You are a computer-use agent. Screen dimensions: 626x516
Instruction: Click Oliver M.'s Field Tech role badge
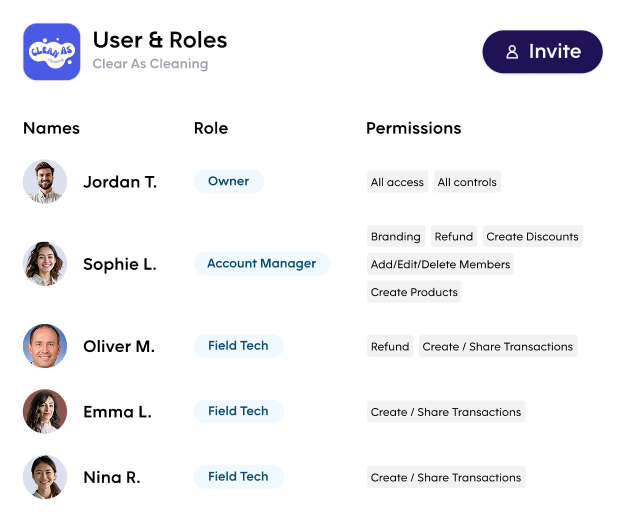(x=238, y=346)
